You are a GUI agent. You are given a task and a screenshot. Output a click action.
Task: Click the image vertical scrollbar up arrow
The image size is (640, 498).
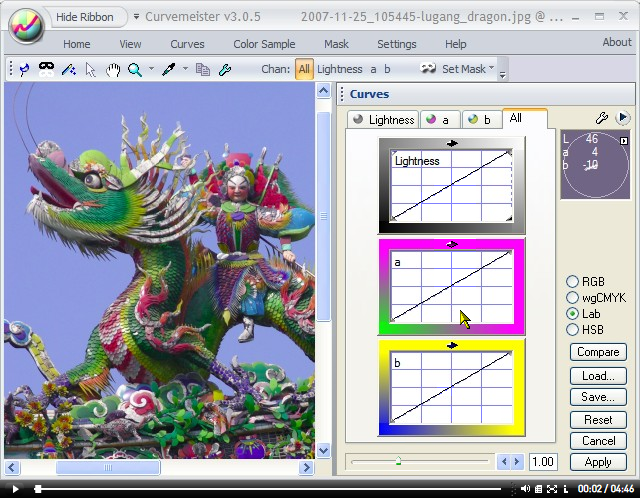pos(324,91)
